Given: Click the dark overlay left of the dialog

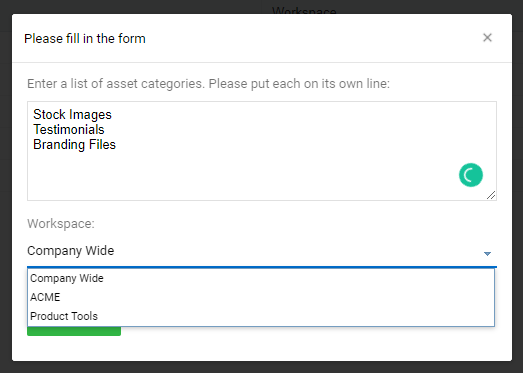Looking at the screenshot, I should (x=6, y=187).
